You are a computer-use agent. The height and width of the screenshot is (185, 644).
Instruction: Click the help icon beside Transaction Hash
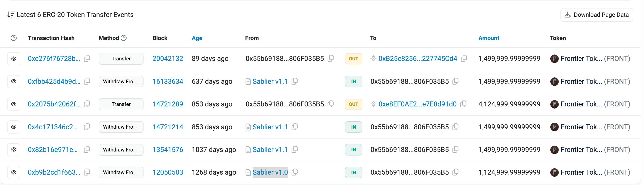(14, 38)
